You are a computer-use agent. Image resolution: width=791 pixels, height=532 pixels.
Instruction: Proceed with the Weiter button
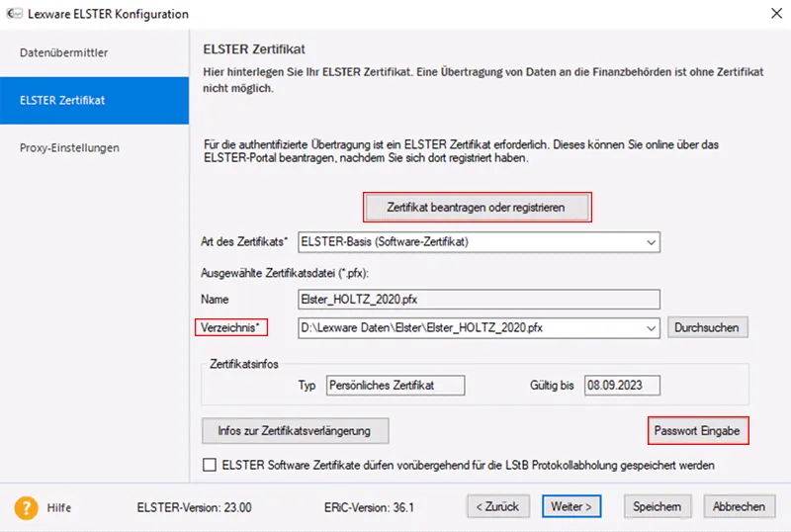(571, 506)
